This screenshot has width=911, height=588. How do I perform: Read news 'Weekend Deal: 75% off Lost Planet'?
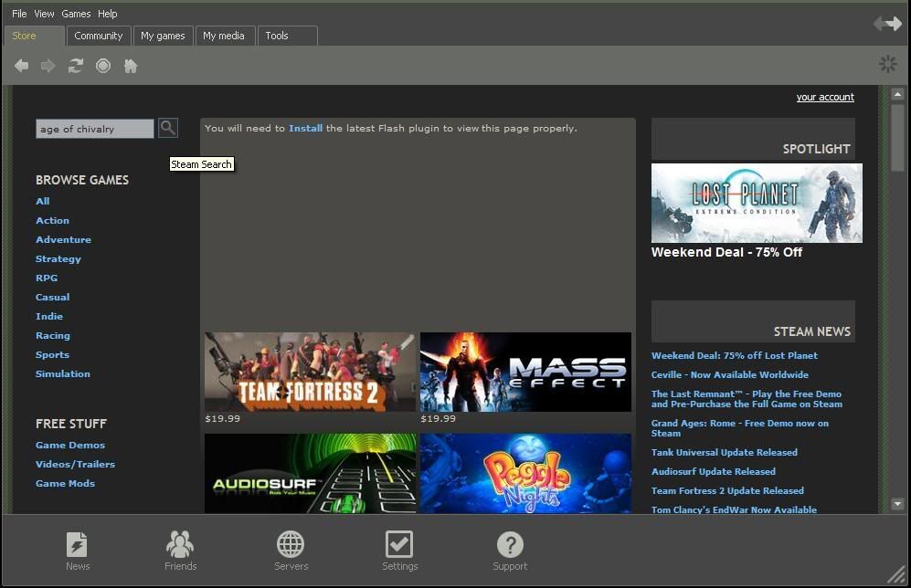[735, 356]
